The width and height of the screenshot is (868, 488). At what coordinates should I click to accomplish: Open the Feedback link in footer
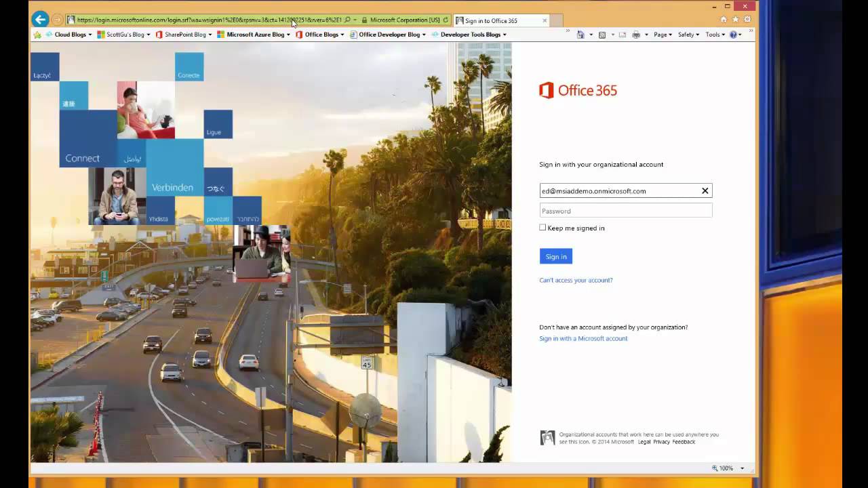684,442
